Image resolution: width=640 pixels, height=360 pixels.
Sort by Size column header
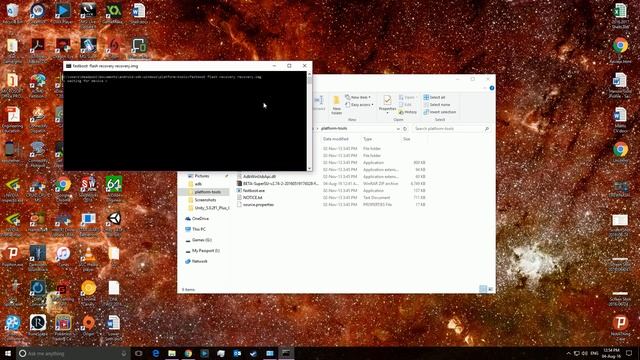407,139
